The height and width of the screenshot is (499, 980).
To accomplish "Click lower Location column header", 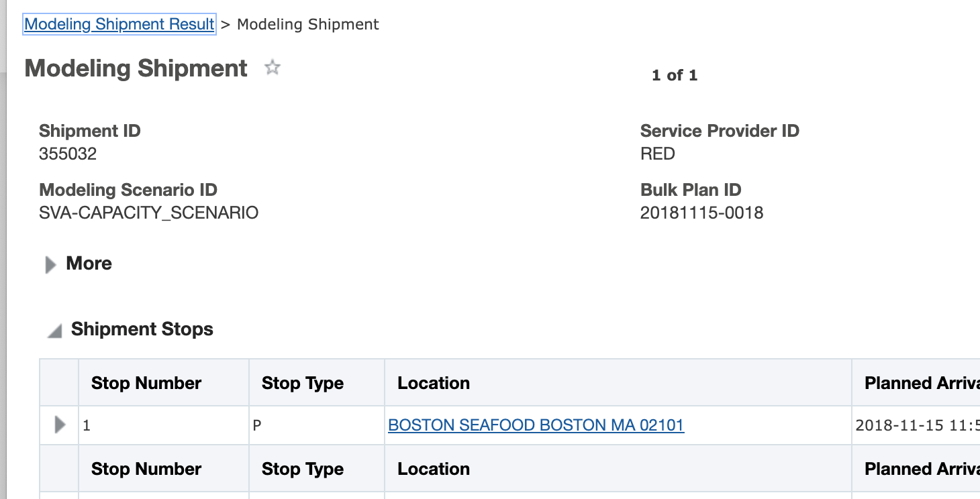I will click(x=434, y=469).
